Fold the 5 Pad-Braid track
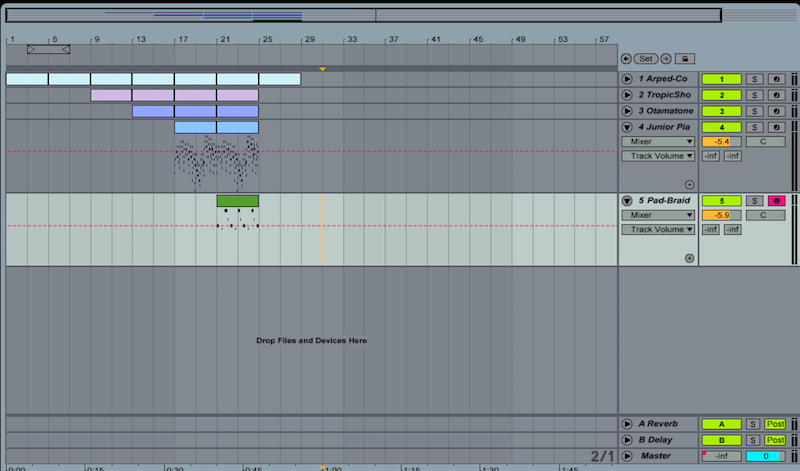The image size is (800, 471). point(627,201)
